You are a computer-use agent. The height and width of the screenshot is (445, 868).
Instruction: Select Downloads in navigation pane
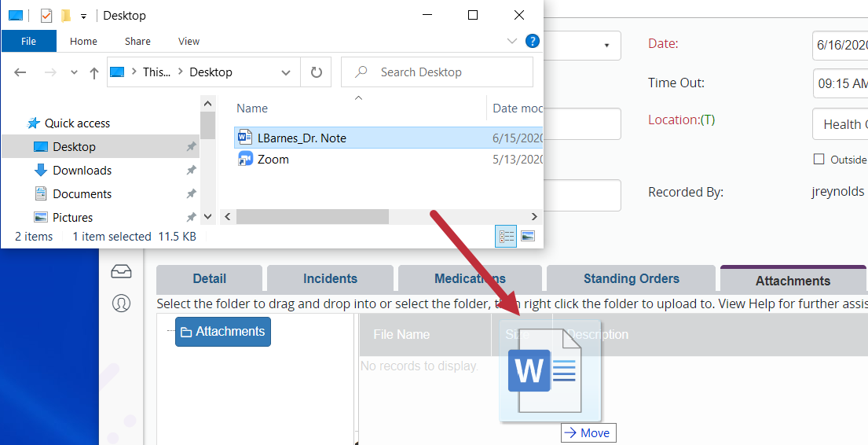[82, 170]
